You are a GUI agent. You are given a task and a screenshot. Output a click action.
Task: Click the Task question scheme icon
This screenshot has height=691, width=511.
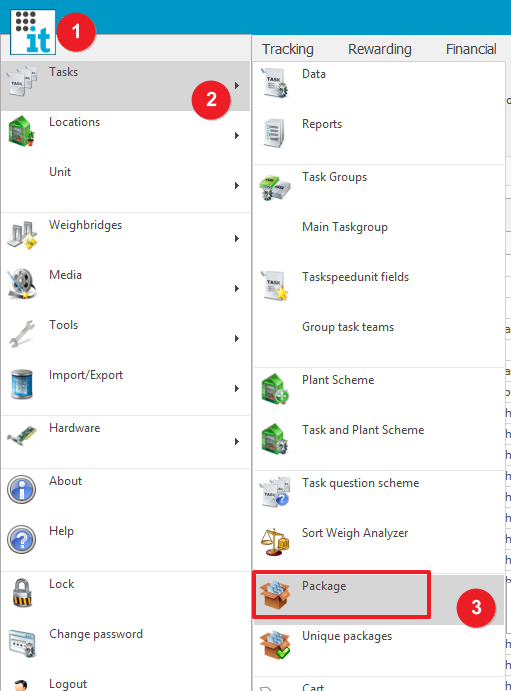point(275,492)
